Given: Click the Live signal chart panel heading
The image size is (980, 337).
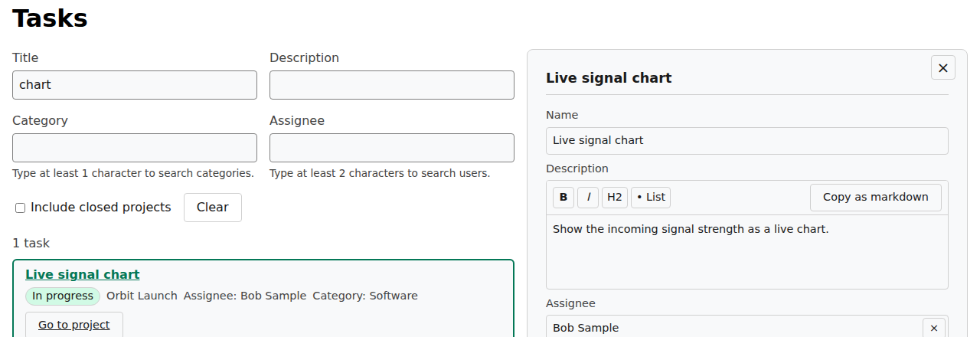Looking at the screenshot, I should [x=609, y=78].
